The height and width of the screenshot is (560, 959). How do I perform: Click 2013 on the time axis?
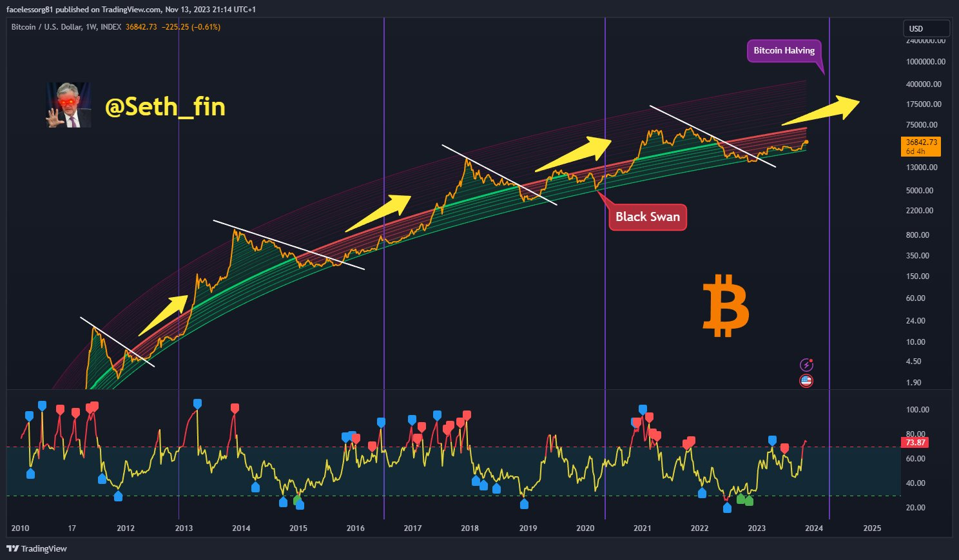click(x=184, y=528)
